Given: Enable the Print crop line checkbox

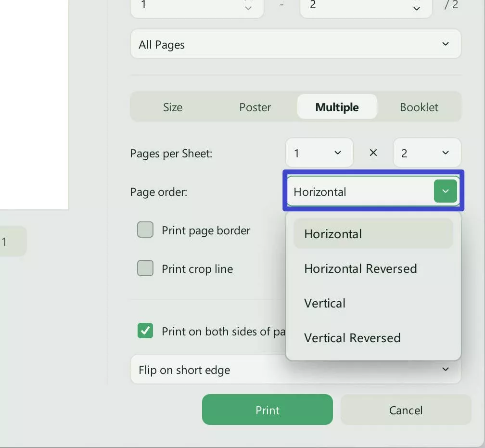Looking at the screenshot, I should 145,269.
